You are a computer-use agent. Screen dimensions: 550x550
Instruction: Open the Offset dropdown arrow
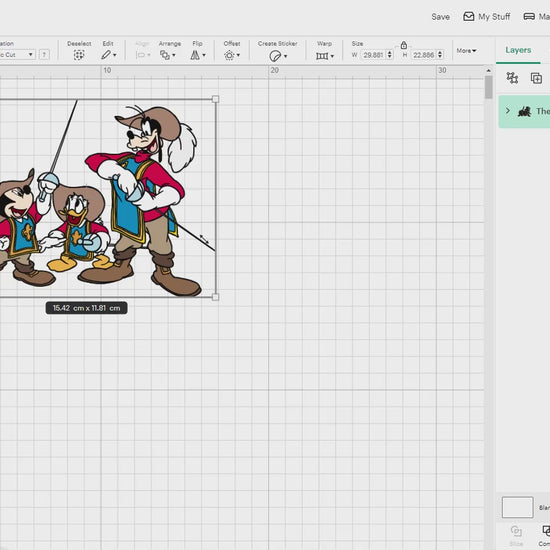pyautogui.click(x=238, y=55)
